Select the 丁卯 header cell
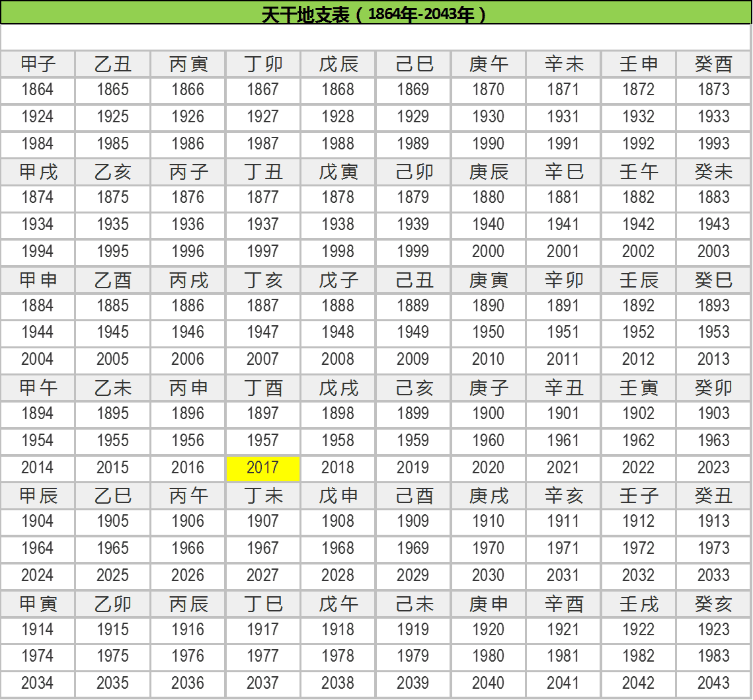Image resolution: width=753 pixels, height=700 pixels. [262, 64]
